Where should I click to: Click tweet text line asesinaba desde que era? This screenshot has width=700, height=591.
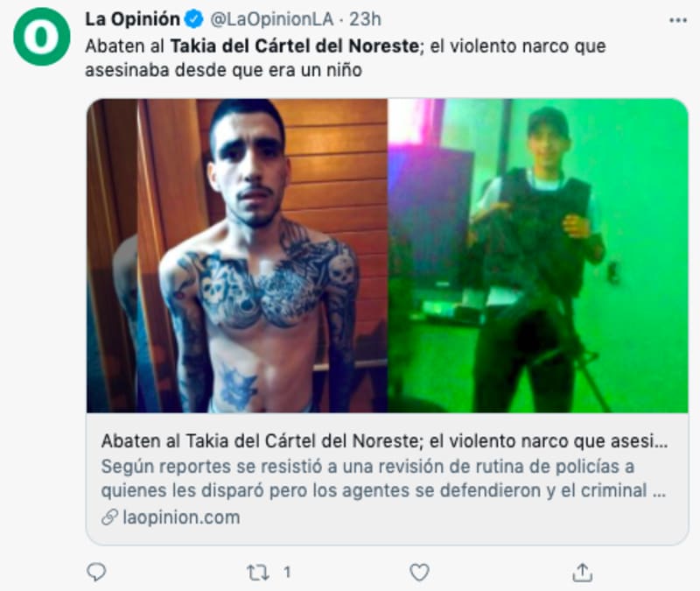[x=223, y=70]
